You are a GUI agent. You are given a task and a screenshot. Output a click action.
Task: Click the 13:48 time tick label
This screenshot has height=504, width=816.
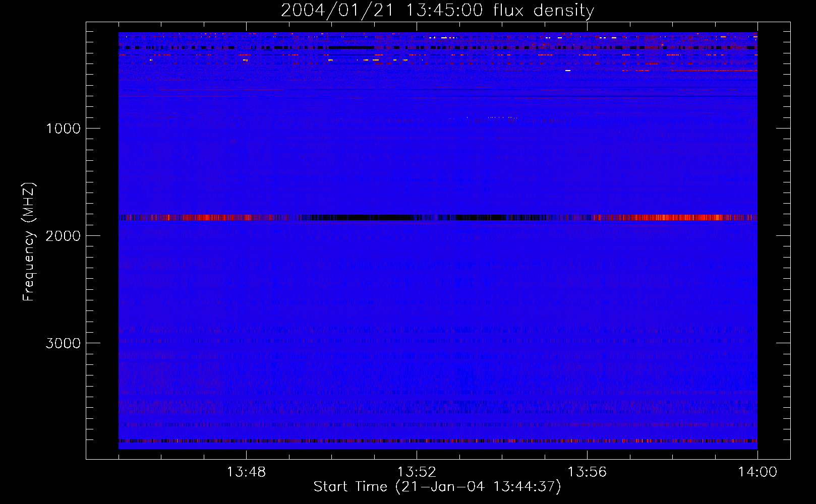(x=246, y=472)
